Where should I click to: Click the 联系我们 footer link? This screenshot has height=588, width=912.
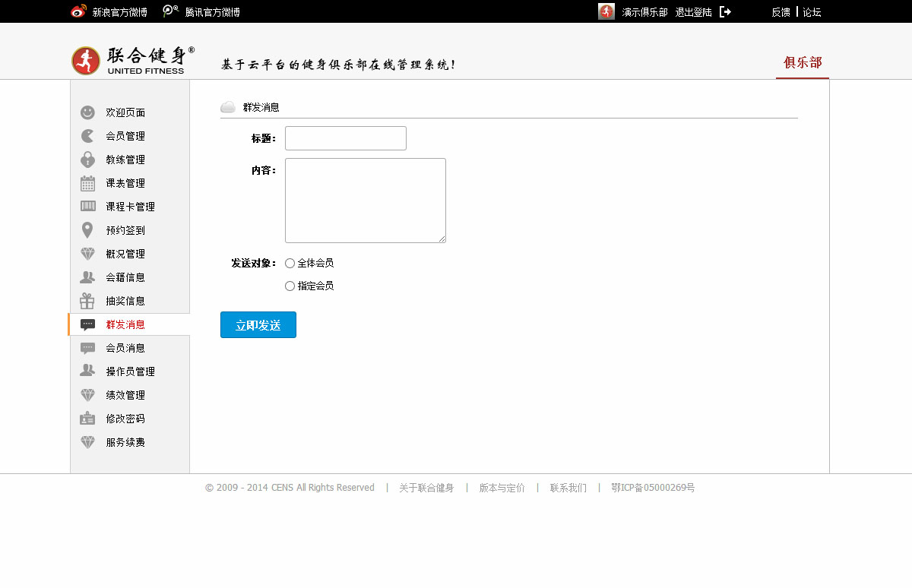click(x=568, y=488)
